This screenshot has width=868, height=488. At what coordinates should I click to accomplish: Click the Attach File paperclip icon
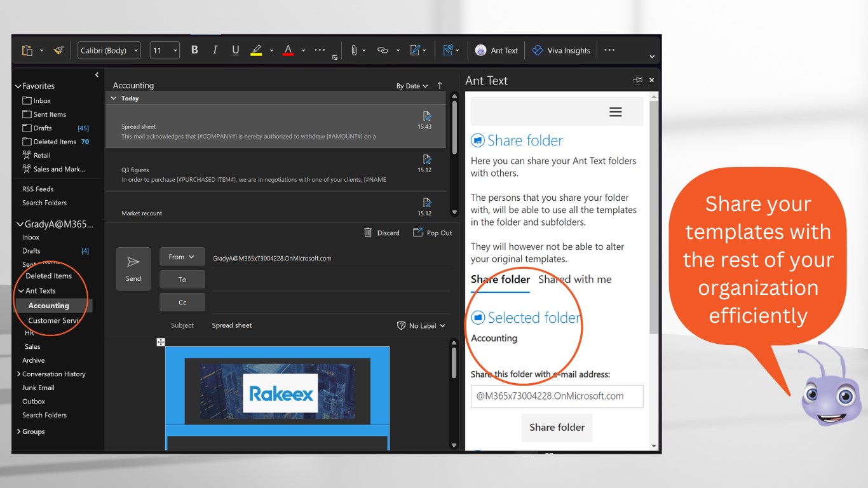point(354,50)
